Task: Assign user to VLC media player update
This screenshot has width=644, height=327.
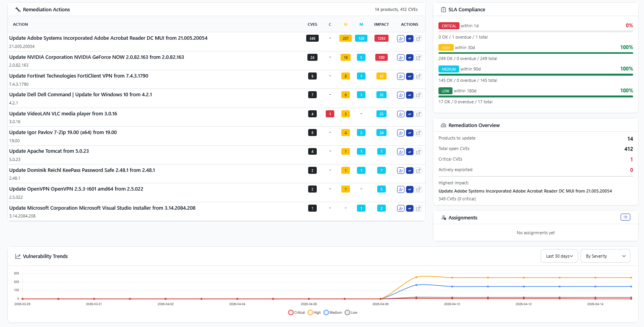Action: [x=401, y=114]
